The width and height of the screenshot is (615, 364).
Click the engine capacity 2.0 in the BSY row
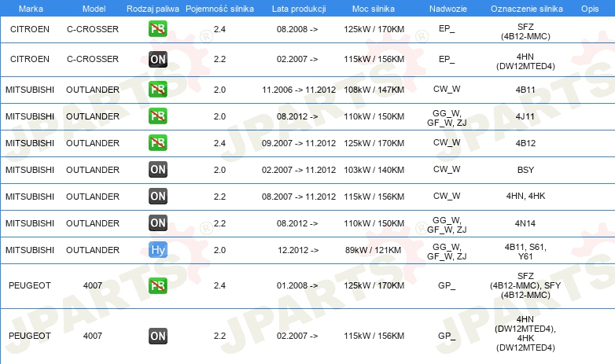point(219,170)
